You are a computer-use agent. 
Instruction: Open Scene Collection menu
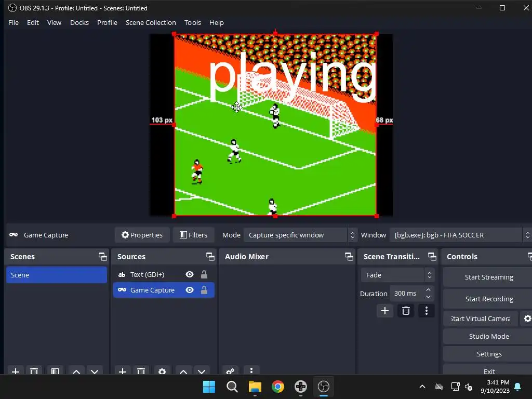coord(151,22)
